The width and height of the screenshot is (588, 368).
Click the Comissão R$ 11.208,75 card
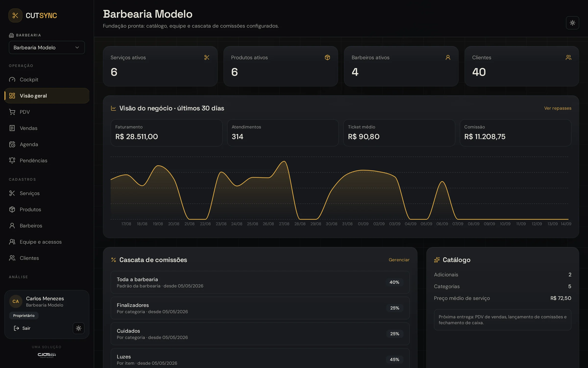click(515, 133)
